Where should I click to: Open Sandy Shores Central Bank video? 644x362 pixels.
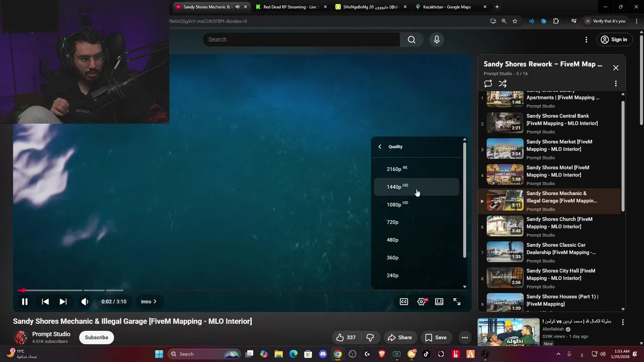(x=549, y=124)
